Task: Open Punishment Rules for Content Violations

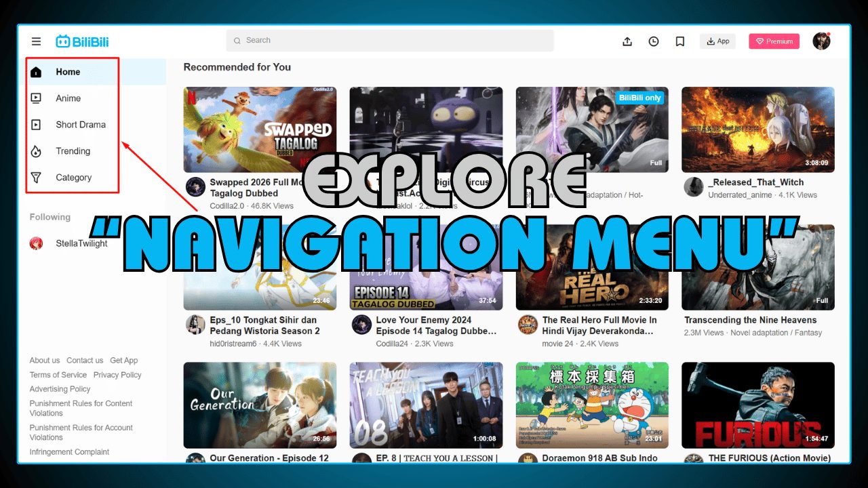Action: coord(81,408)
